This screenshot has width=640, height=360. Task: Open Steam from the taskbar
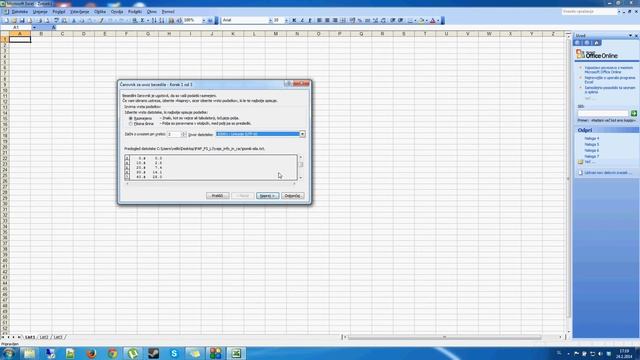point(153,353)
